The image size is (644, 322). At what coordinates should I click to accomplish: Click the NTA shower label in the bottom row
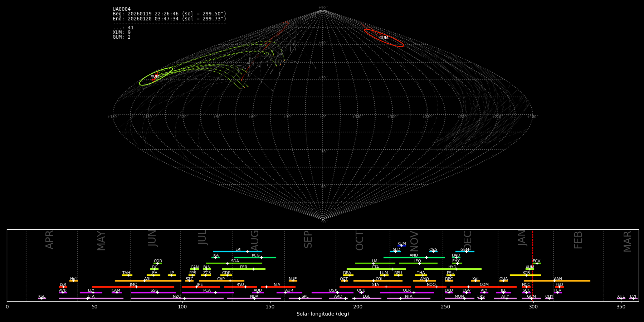pyautogui.click(x=409, y=297)
